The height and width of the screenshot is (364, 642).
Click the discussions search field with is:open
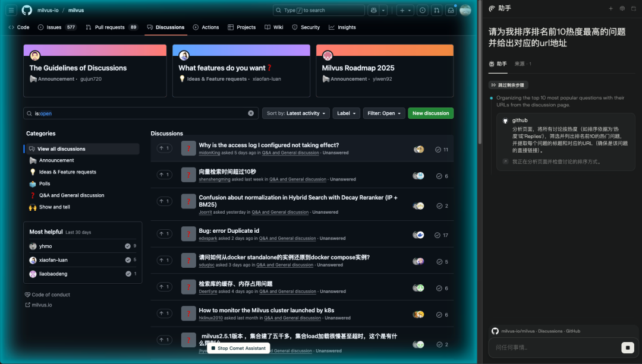[x=141, y=113]
